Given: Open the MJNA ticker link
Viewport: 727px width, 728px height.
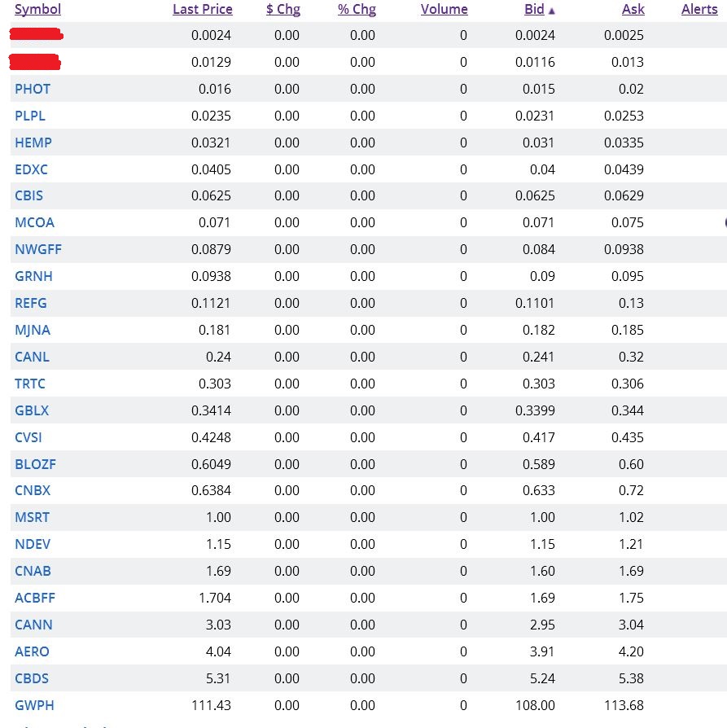Looking at the screenshot, I should [x=33, y=330].
